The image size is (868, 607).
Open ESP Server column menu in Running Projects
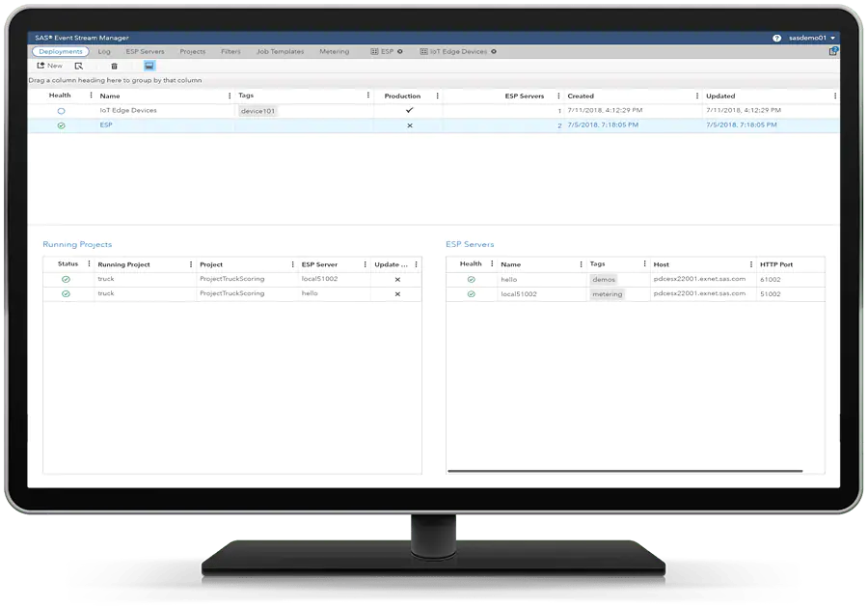365,264
